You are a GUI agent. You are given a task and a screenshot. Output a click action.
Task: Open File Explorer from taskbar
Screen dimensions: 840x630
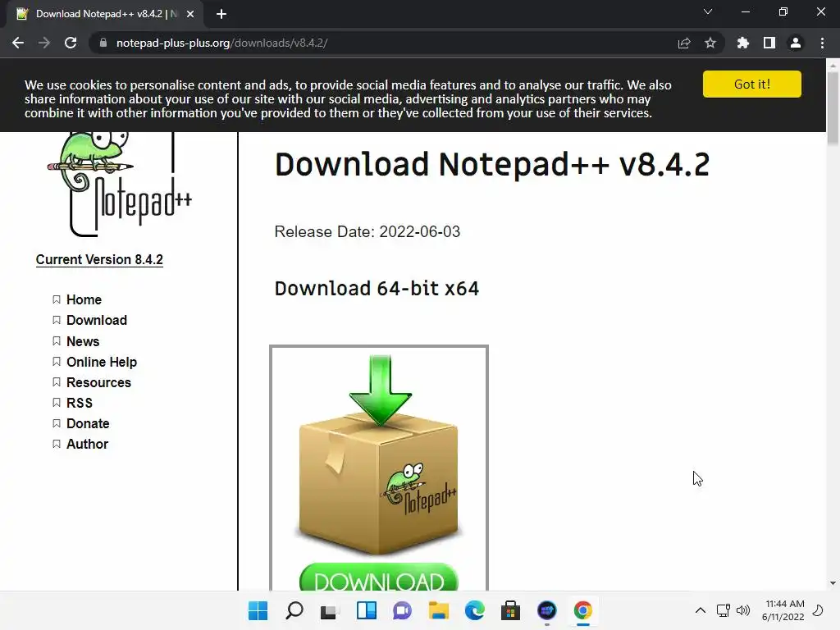[x=438, y=610]
